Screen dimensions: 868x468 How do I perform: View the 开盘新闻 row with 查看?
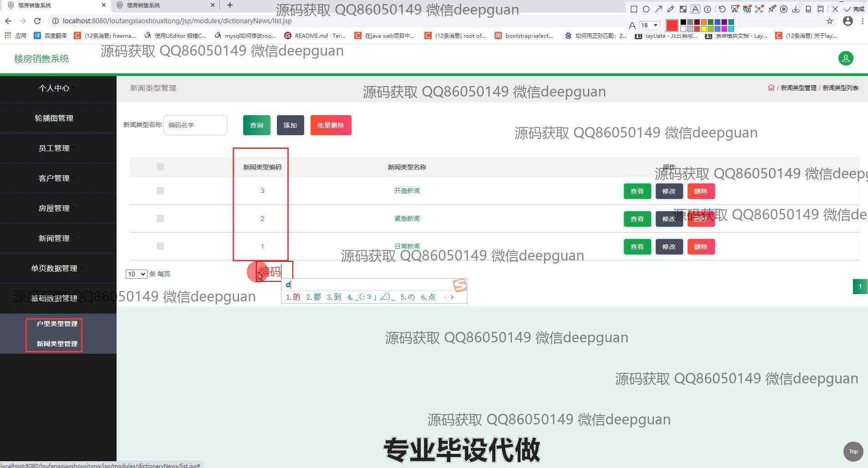tap(637, 191)
